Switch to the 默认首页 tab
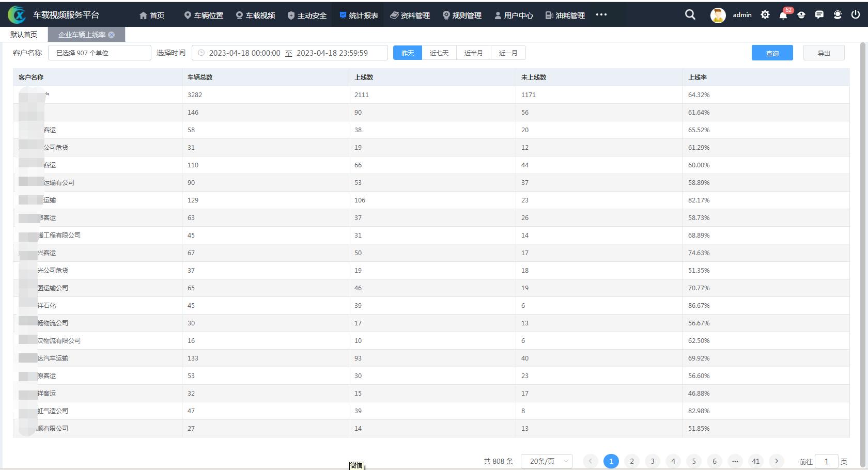Viewport: 868px width, 470px height. coord(24,35)
